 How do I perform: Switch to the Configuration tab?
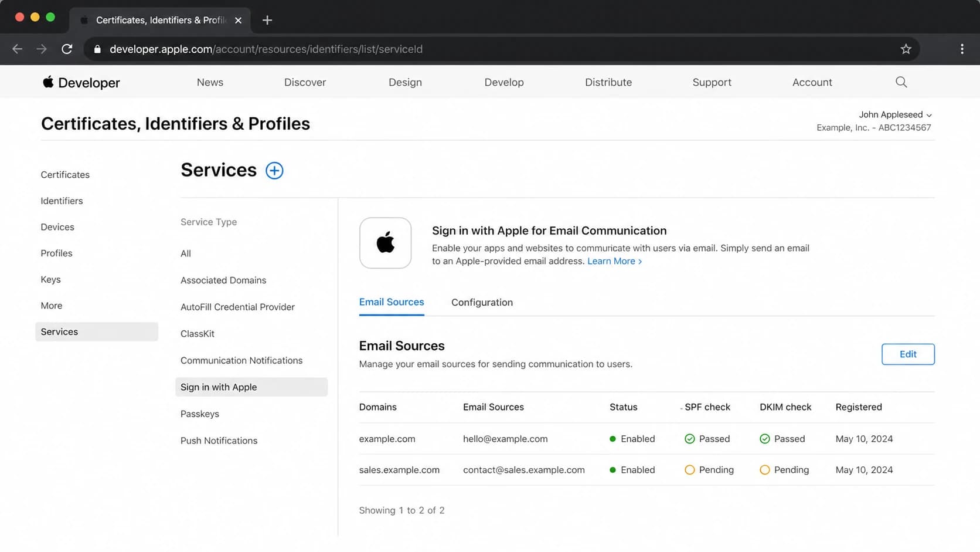click(482, 303)
